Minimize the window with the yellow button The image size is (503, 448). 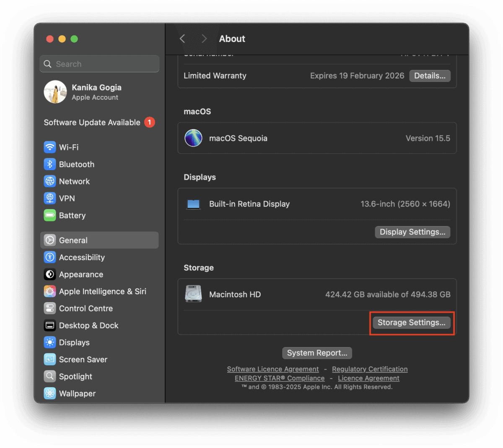(x=62, y=39)
